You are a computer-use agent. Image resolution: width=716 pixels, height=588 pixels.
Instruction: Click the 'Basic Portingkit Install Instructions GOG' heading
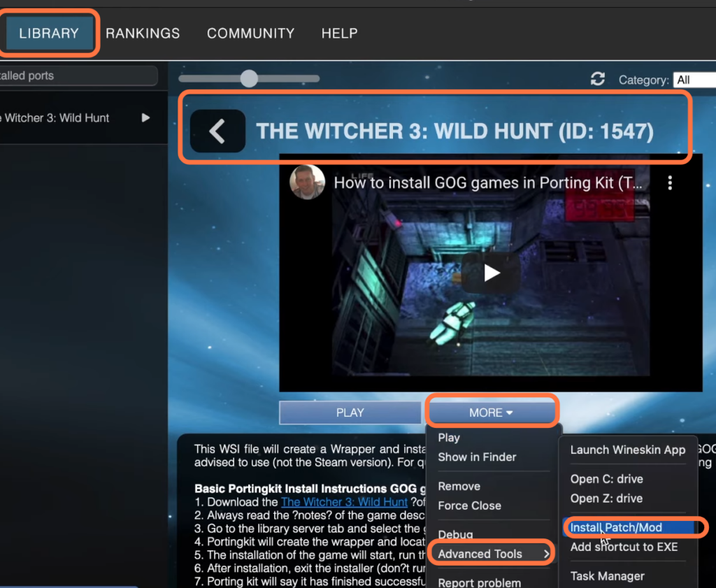click(308, 489)
